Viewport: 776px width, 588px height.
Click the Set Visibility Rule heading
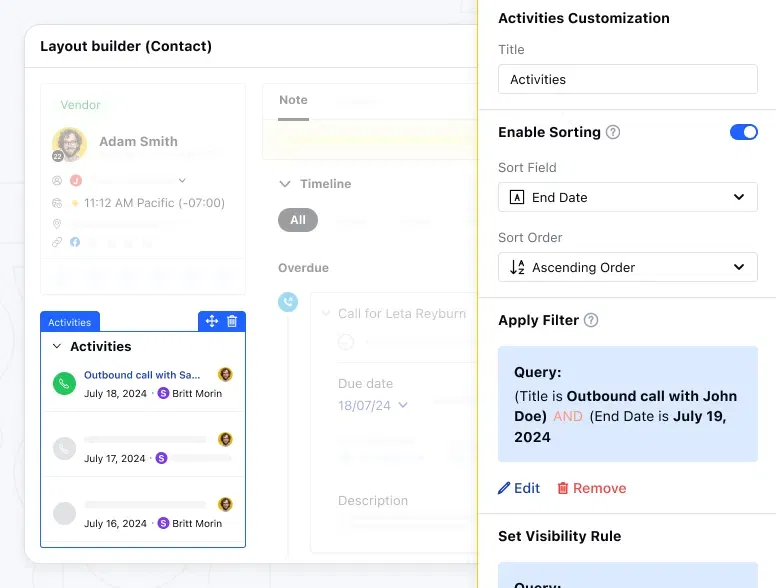coord(559,536)
